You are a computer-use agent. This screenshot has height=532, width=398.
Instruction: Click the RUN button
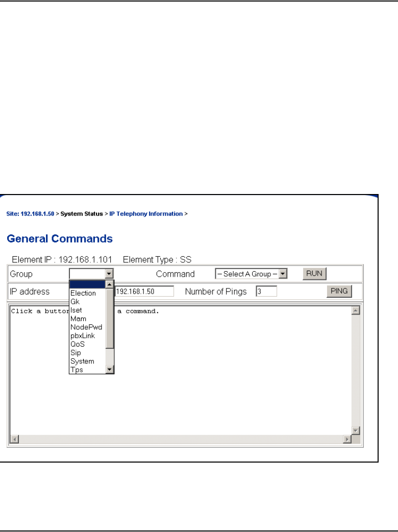(314, 274)
